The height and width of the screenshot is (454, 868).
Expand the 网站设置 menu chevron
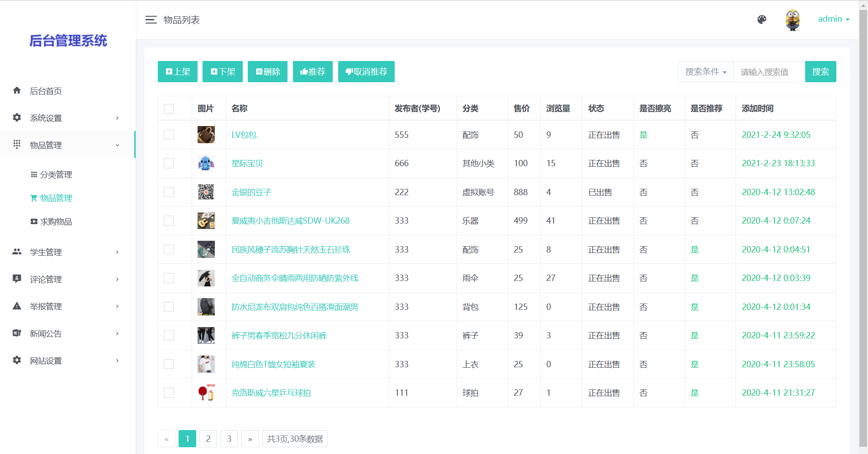pos(117,360)
